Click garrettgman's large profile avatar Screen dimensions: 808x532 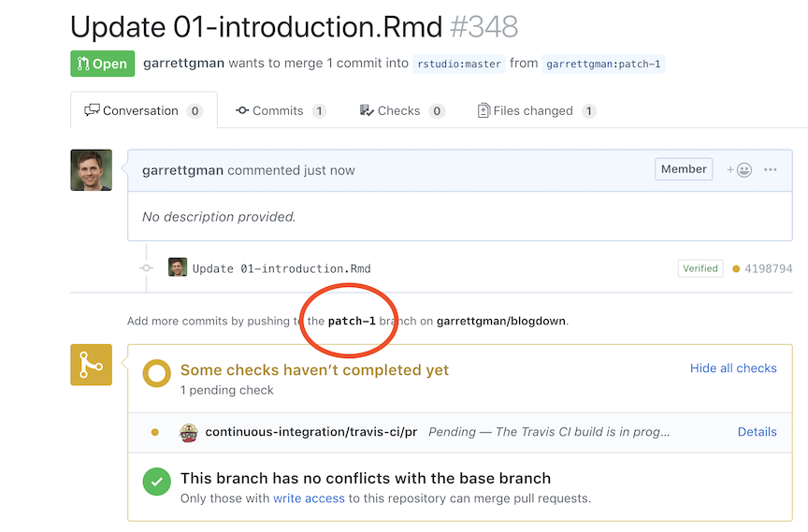point(91,170)
